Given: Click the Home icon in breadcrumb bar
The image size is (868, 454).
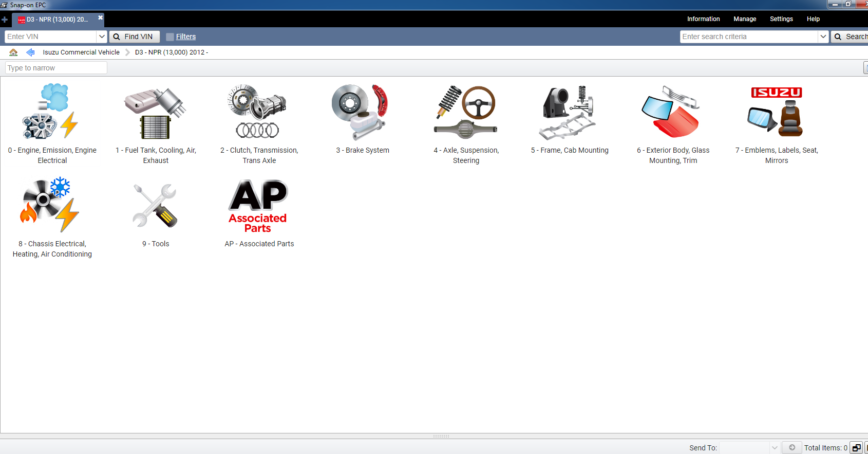Looking at the screenshot, I should pyautogui.click(x=13, y=52).
